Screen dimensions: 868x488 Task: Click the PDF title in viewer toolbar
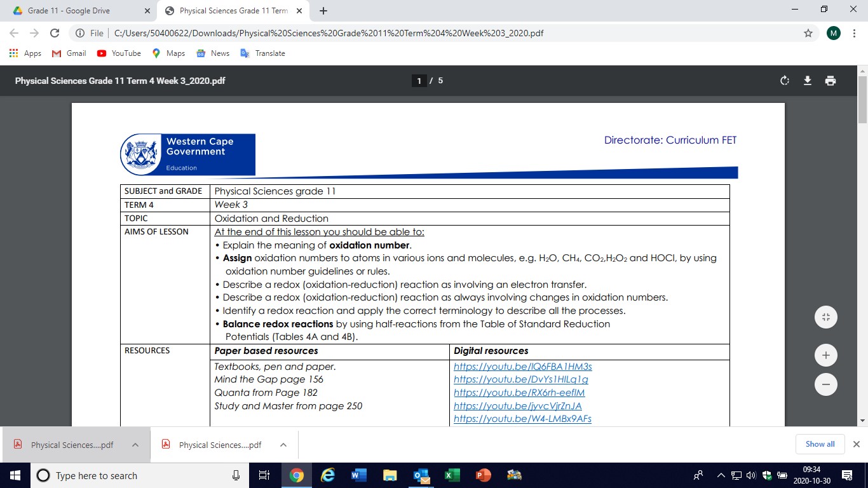tap(120, 81)
